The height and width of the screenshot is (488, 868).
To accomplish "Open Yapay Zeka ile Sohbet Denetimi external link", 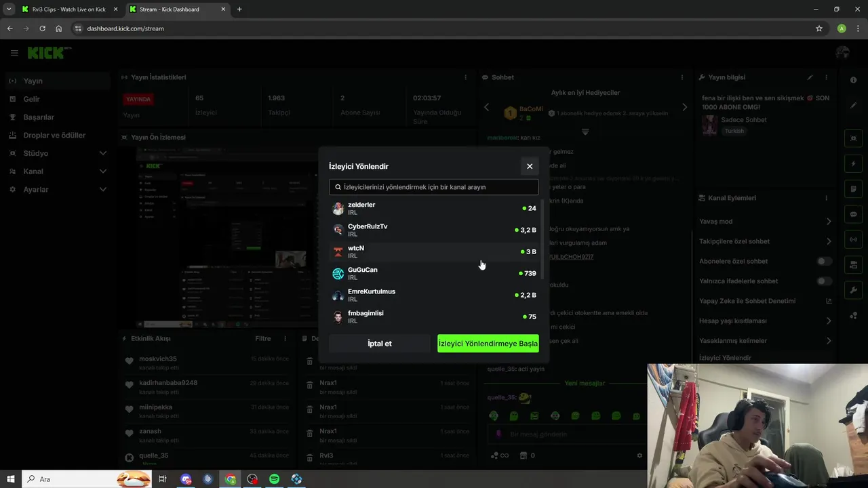I will [829, 301].
